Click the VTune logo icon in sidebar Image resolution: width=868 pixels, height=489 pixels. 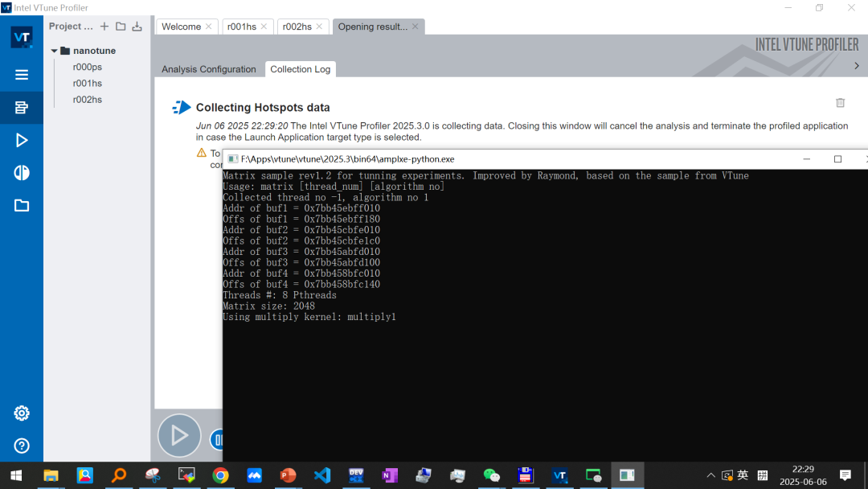pyautogui.click(x=22, y=38)
